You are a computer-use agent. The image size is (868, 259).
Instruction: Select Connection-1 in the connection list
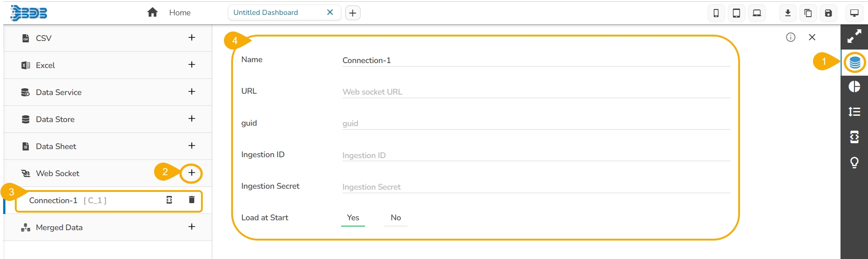click(53, 200)
